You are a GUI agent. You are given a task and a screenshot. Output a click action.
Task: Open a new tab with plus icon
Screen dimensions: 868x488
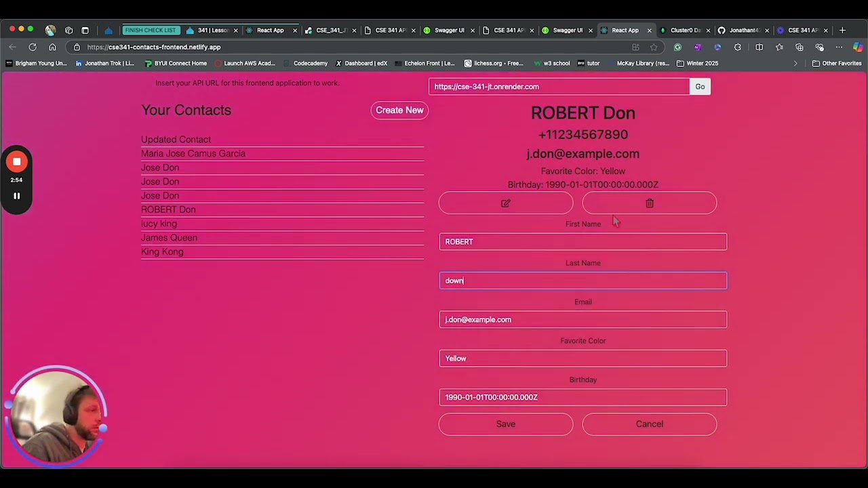842,30
